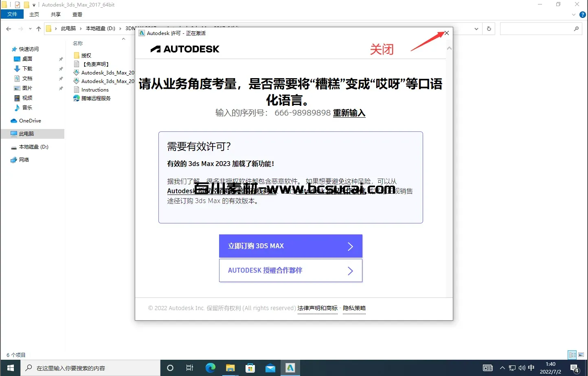588x376 pixels.
Task: Open Cortana circle icon
Action: [170, 368]
